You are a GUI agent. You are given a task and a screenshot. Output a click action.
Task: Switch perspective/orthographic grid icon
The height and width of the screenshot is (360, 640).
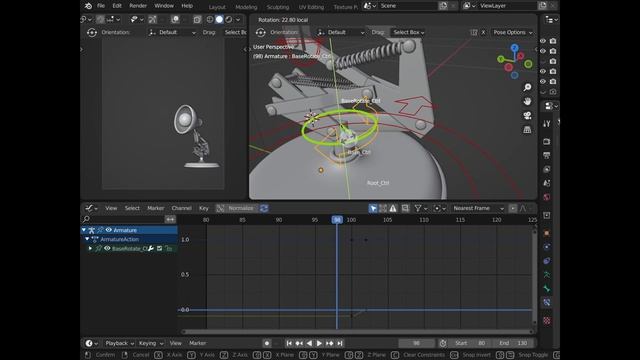click(527, 130)
